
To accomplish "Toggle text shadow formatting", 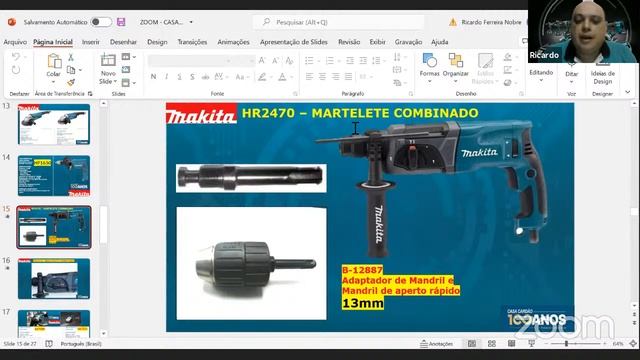I will pos(192,77).
